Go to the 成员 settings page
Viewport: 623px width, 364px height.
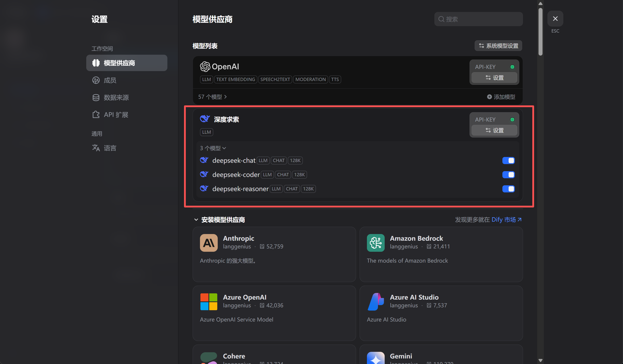tap(127, 80)
